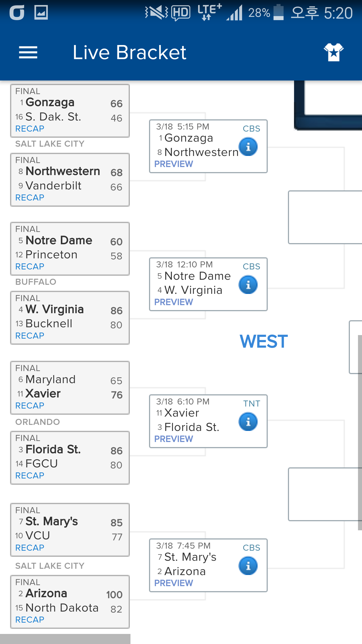
Task: Open info for St. Mary's vs Arizona
Action: (x=248, y=566)
